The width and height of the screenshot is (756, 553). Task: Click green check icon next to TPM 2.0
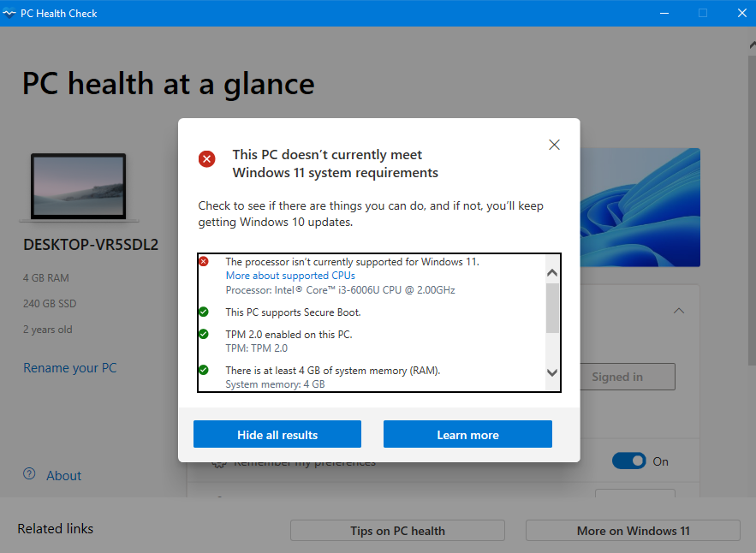pyautogui.click(x=204, y=334)
